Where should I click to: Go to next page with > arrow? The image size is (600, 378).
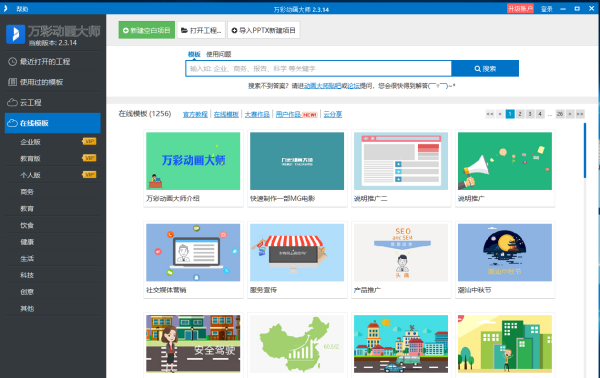click(570, 114)
